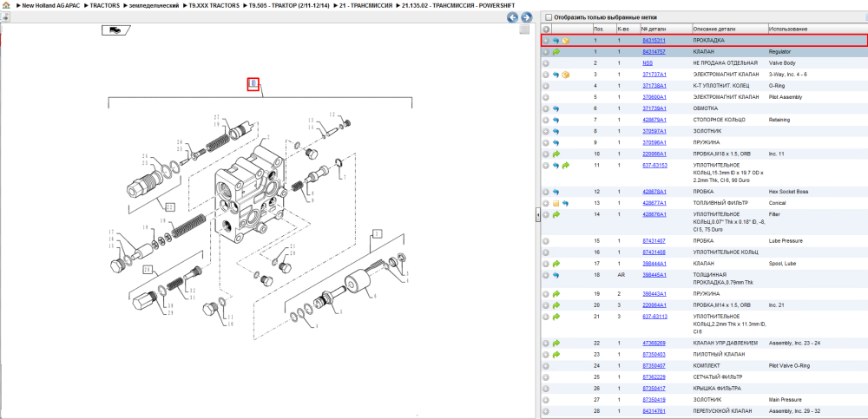Click boxed callout 28 in the diagram

(148, 270)
